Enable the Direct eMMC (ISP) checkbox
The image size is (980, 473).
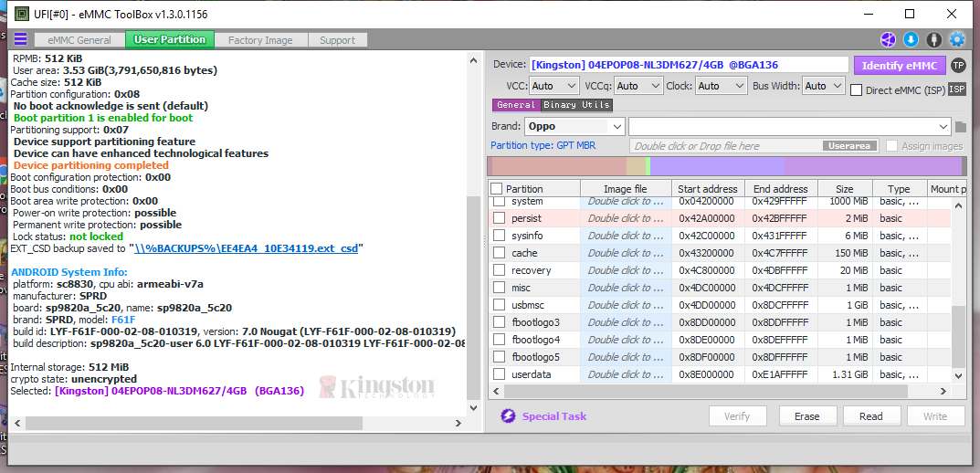coord(857,89)
